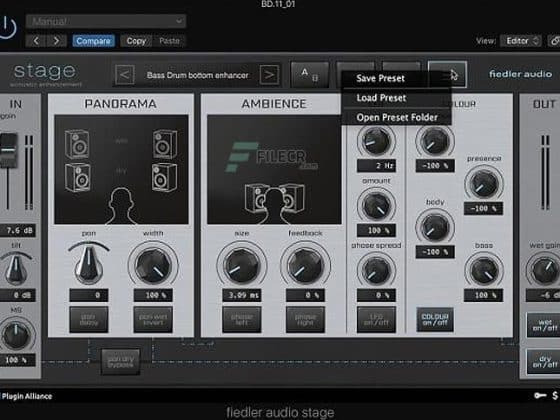Screen dimensions: 560x420
Task: Click the MS knob in IN section
Action: coord(16,335)
